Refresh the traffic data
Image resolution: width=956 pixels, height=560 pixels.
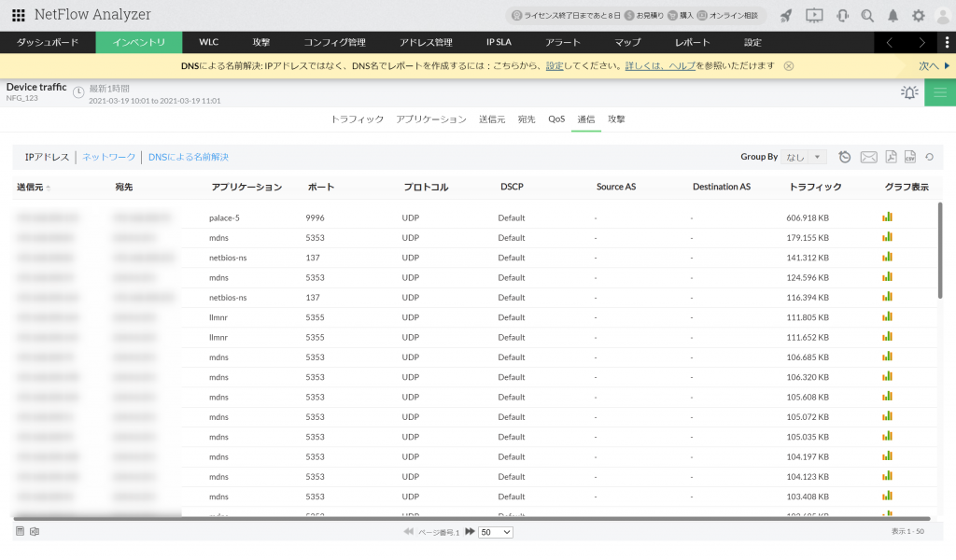point(929,157)
